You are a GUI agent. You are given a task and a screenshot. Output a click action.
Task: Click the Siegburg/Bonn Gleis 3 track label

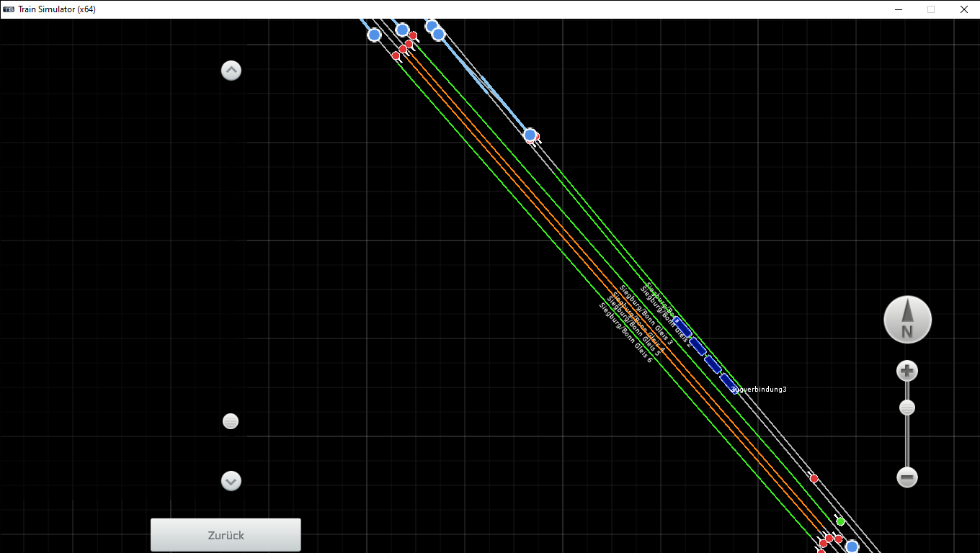(646, 315)
